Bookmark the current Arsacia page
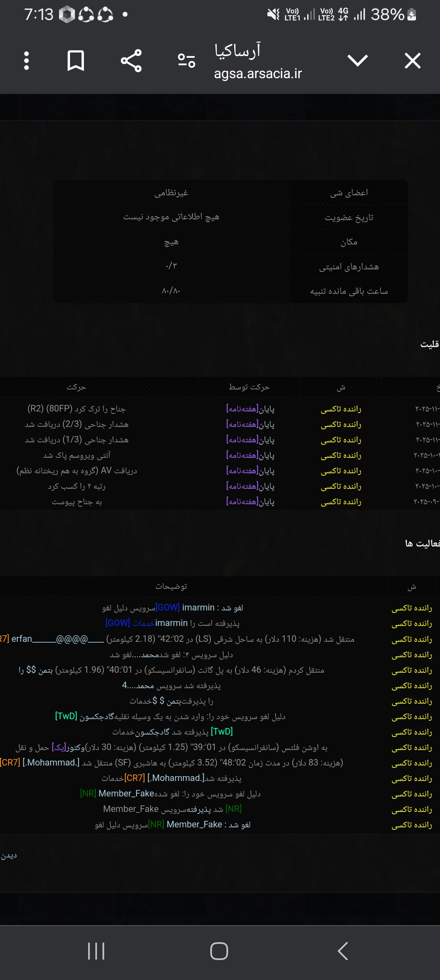 (x=75, y=61)
